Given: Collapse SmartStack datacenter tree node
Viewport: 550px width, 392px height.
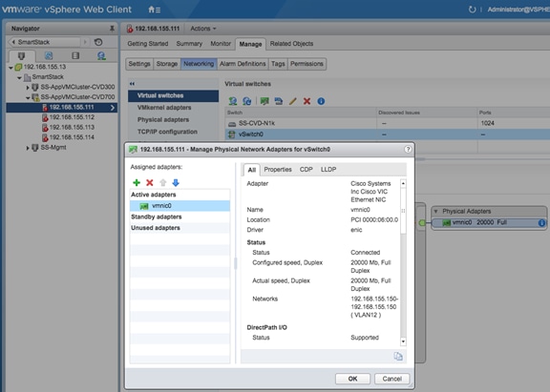Looking at the screenshot, I should point(19,77).
